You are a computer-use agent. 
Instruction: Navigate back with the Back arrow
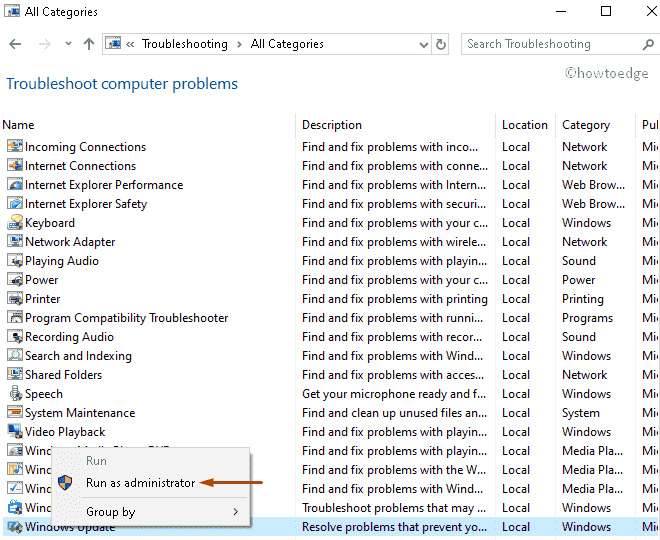[15, 44]
